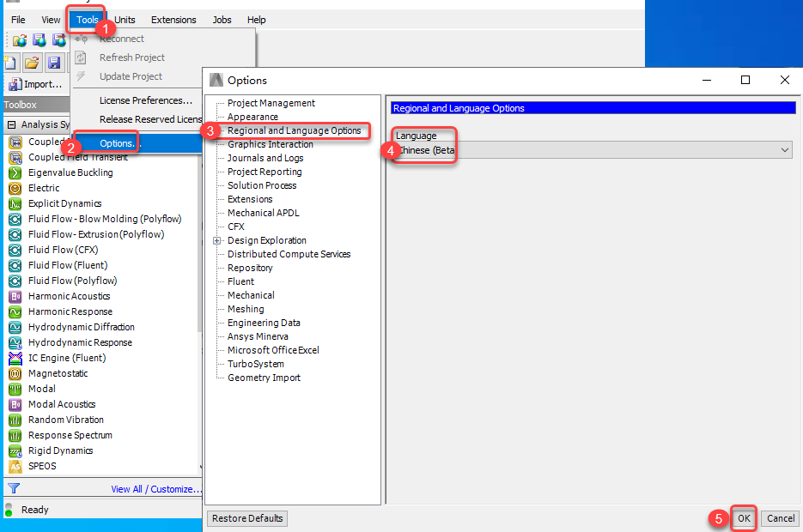Open the Jobs menu
This screenshot has height=532, width=803.
tap(222, 20)
